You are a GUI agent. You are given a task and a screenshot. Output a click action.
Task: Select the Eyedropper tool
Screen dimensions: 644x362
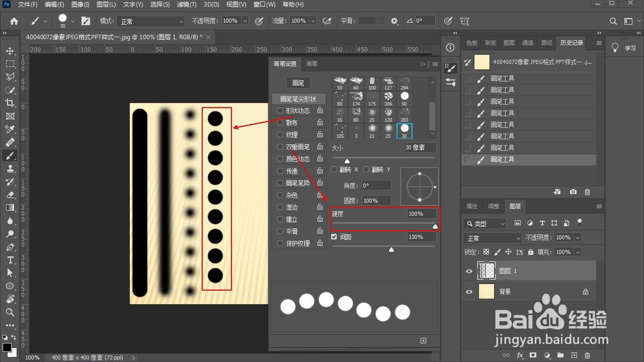10,129
